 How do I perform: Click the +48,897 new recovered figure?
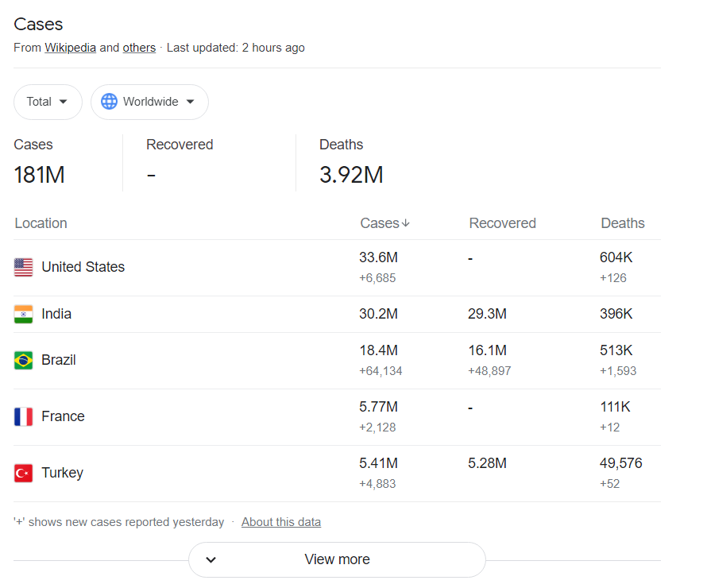[489, 371]
